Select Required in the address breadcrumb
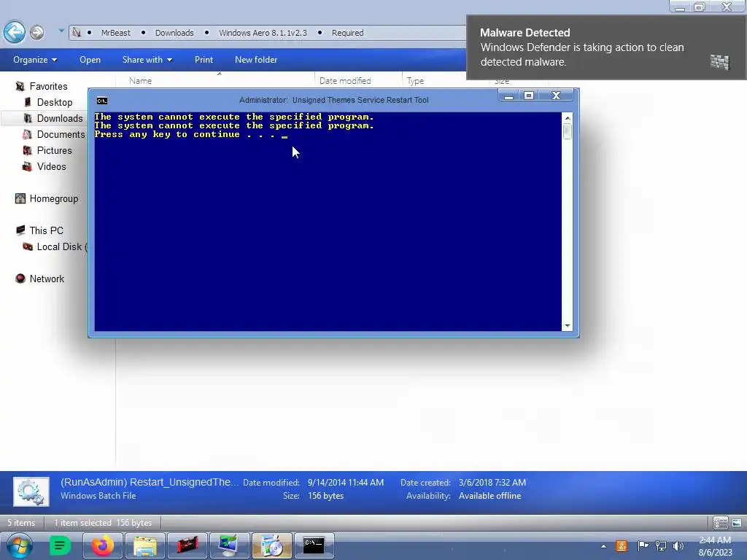 [347, 33]
